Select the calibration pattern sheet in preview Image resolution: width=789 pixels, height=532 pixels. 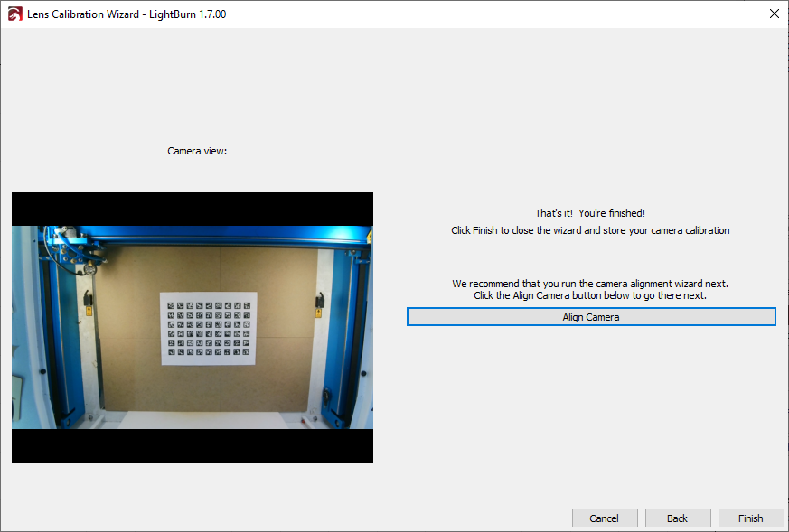209,328
